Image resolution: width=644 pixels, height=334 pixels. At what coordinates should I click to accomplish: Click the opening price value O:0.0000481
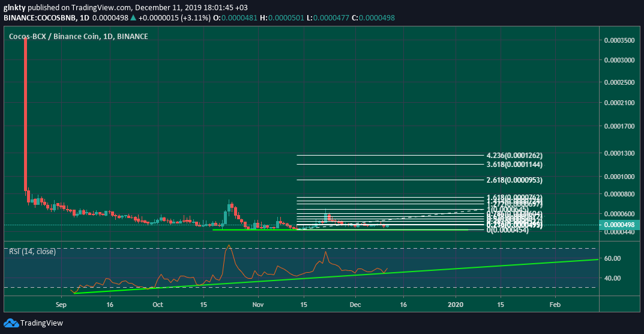(235, 17)
